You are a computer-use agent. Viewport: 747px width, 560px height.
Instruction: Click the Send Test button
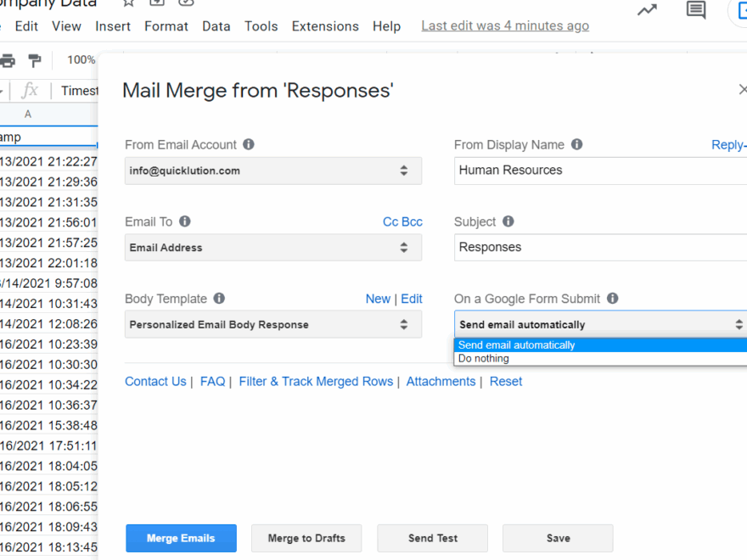click(x=432, y=538)
